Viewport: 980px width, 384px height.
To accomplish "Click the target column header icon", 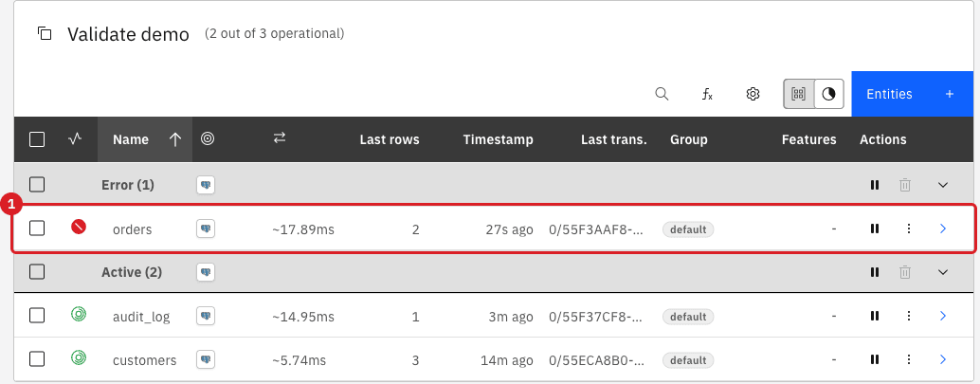I will click(208, 138).
